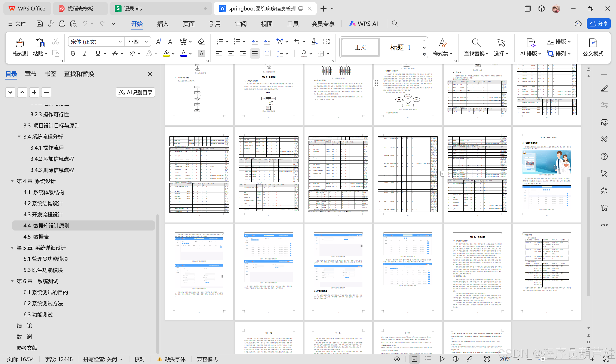Open the spell check status dropdown
The height and width of the screenshot is (364, 616).
tap(121, 359)
